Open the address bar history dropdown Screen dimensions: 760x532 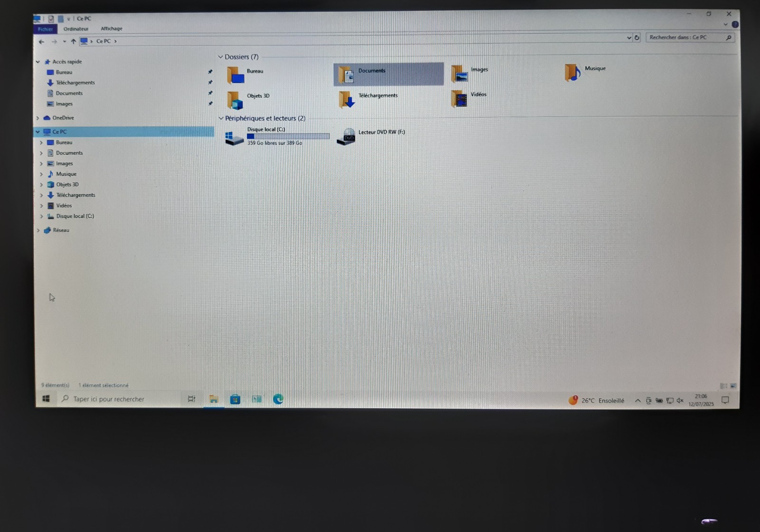tap(629, 38)
